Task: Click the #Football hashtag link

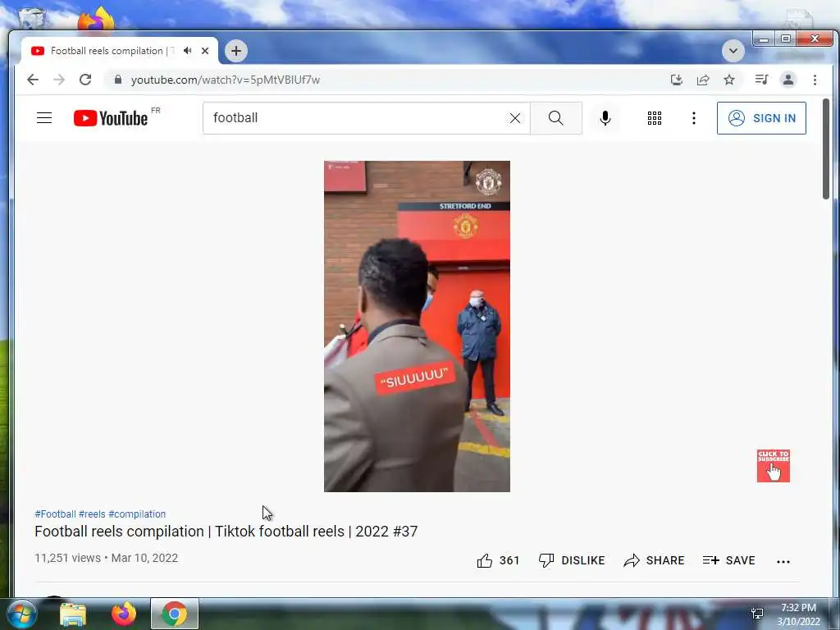Action: [55, 514]
